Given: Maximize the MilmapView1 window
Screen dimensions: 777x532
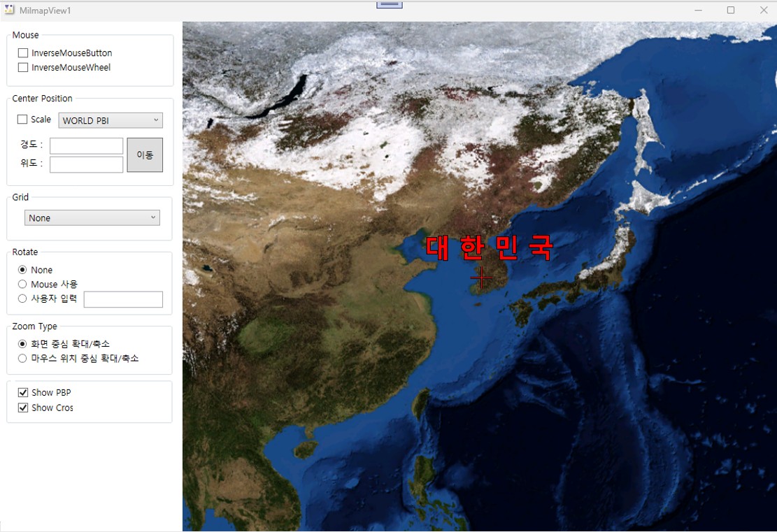Looking at the screenshot, I should coord(731,10).
